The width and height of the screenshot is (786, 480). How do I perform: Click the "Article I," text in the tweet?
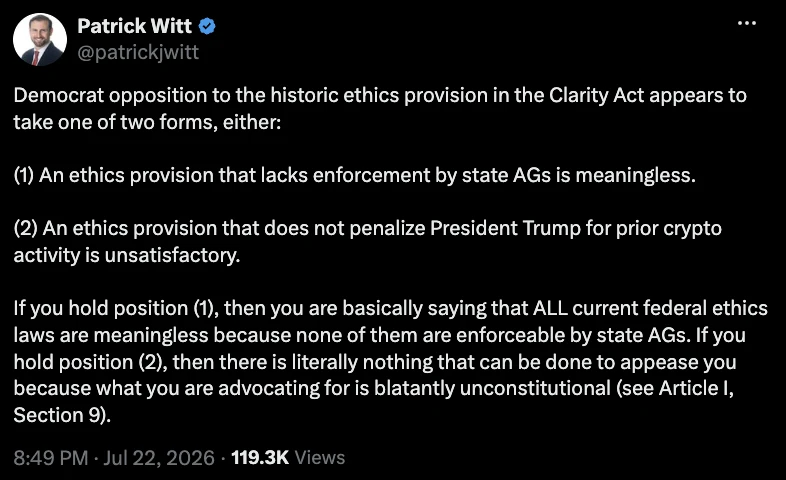click(x=696, y=388)
